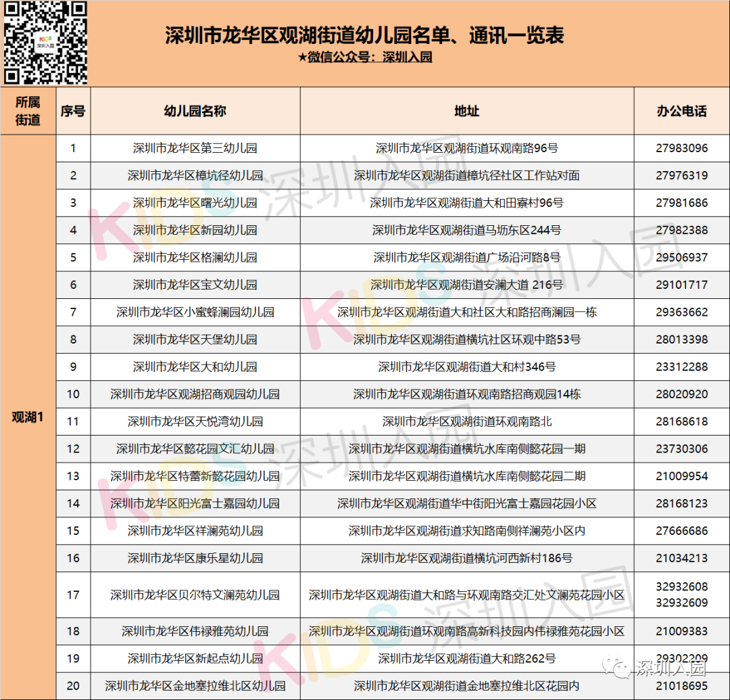Click the phone number 28020920
Viewport: 730px width, 700px height.
[681, 394]
